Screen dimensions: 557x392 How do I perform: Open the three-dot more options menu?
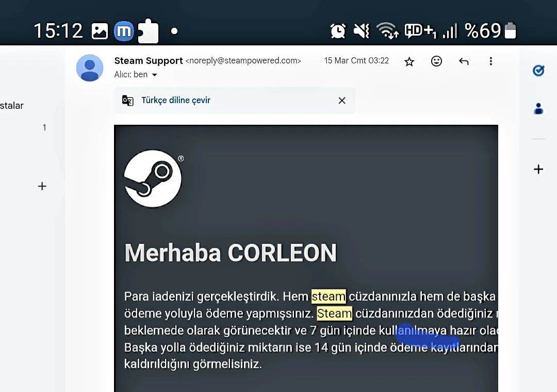click(x=490, y=61)
